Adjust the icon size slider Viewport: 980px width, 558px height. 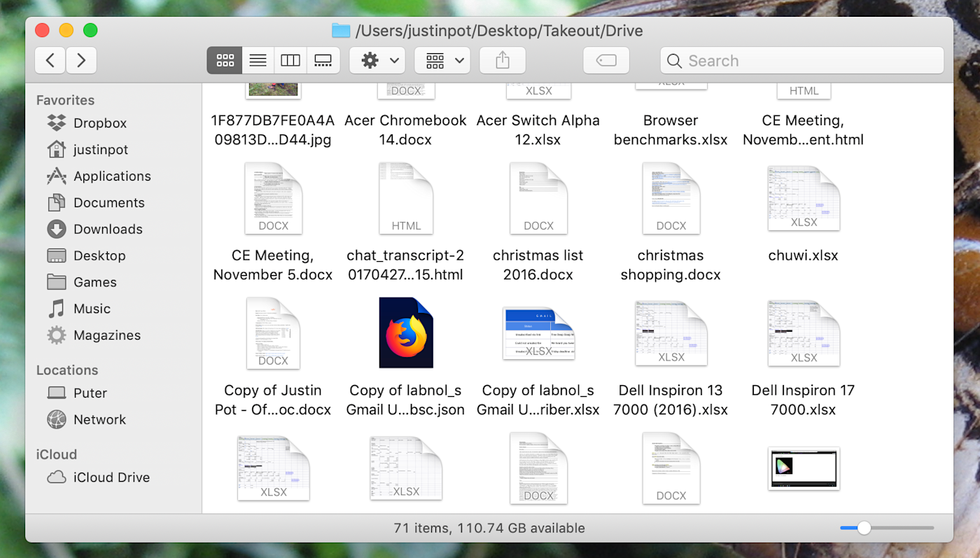864,528
